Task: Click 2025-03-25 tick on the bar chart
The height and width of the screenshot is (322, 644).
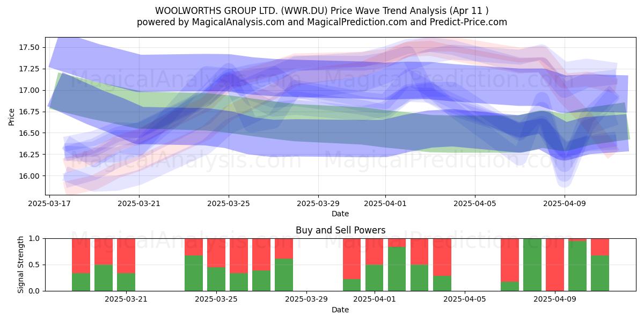Action: pos(216,299)
